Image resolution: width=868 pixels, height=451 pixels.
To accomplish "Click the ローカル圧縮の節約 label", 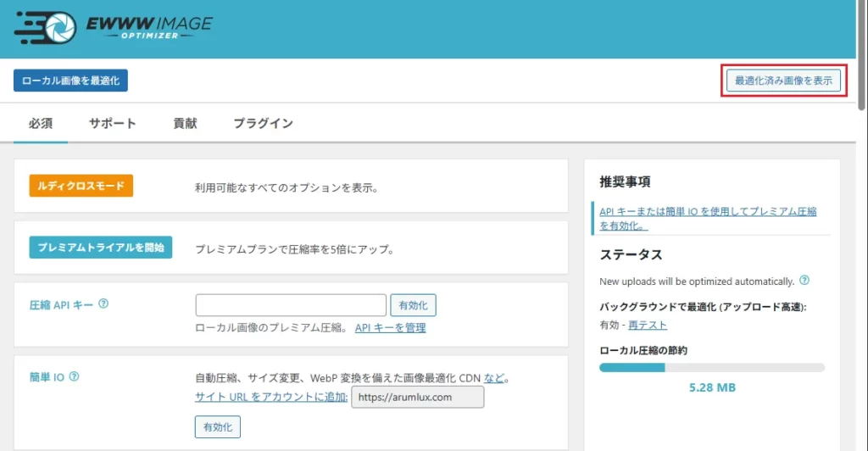I will [643, 350].
